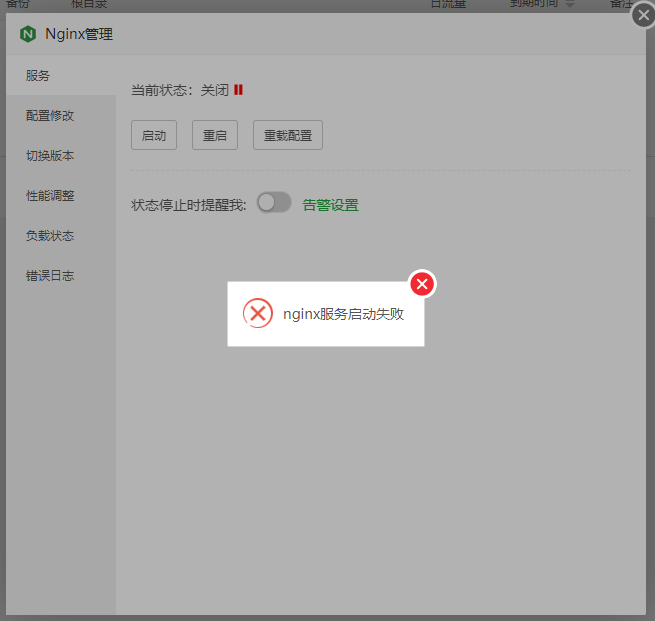
Task: View the 负载状态 tab
Action: (61, 236)
